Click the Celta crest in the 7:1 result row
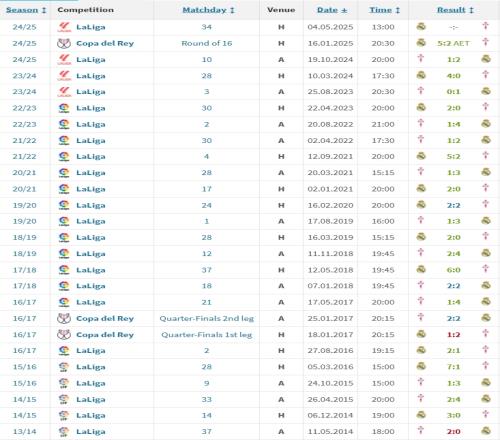Image resolution: width=500 pixels, height=440 pixels. (x=486, y=366)
